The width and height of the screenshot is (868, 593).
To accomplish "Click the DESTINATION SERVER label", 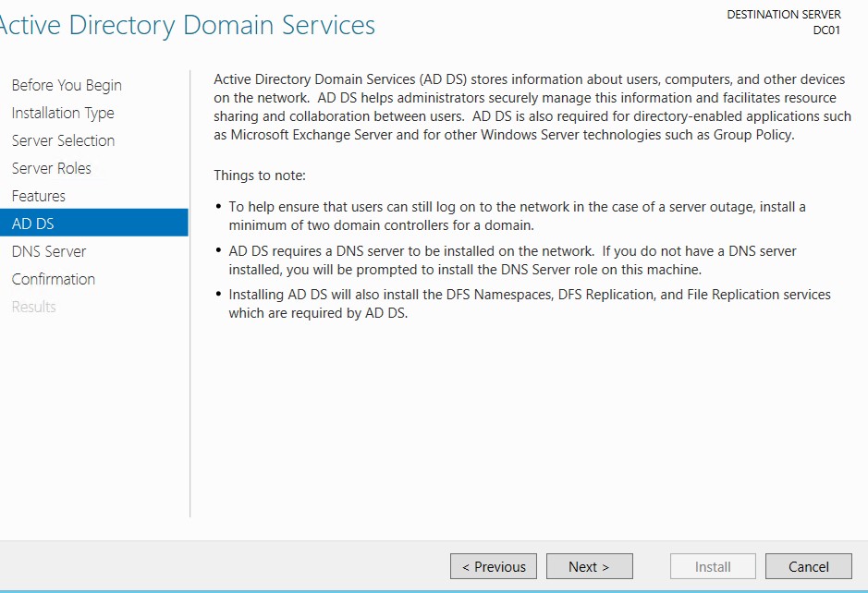I will [x=783, y=15].
